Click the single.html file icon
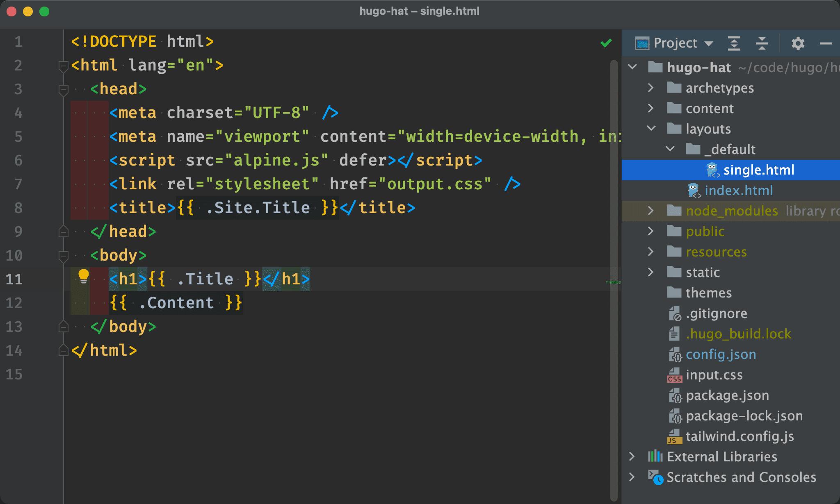This screenshot has height=504, width=840. pyautogui.click(x=713, y=170)
